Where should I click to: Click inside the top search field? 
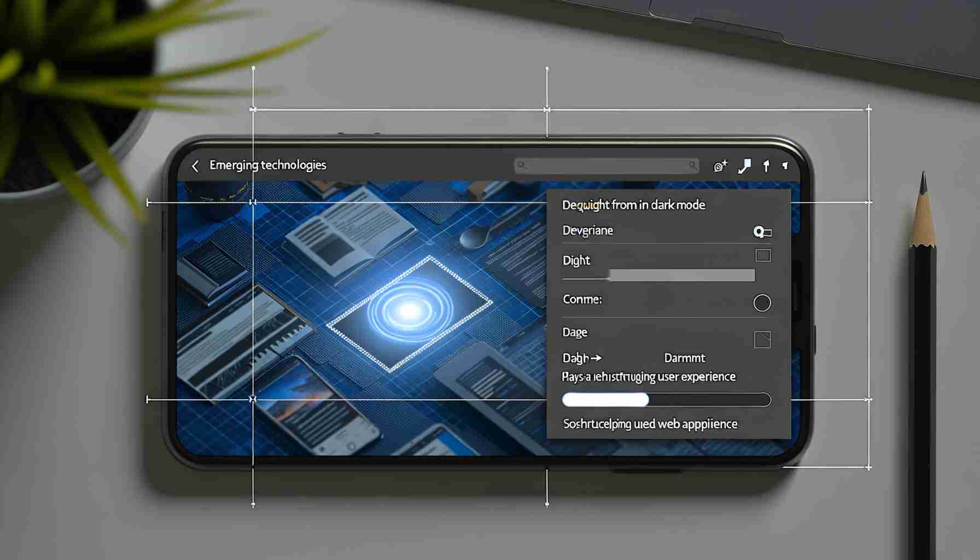[606, 165]
